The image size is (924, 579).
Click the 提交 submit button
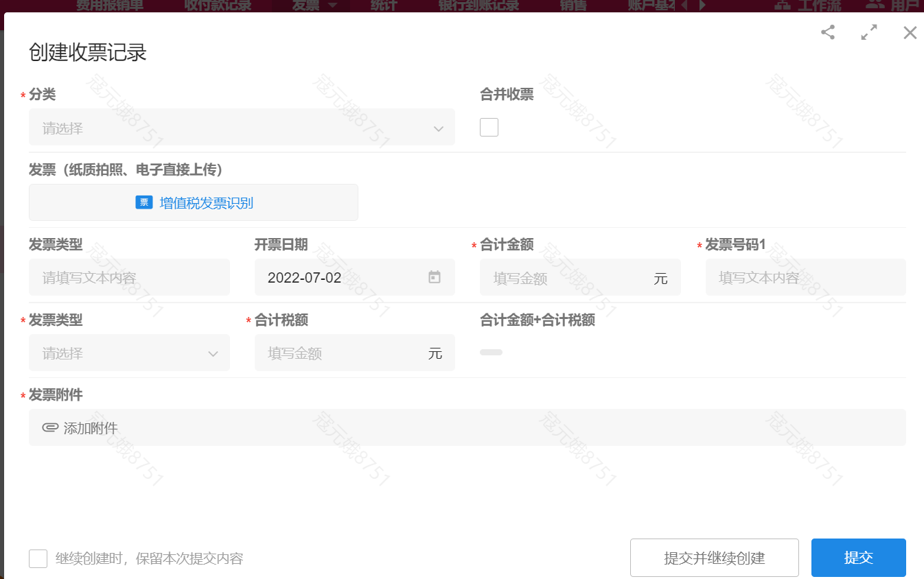point(858,558)
